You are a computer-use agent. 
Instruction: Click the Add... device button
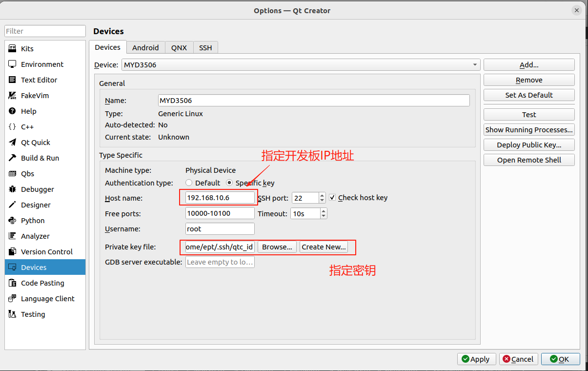[x=529, y=65]
